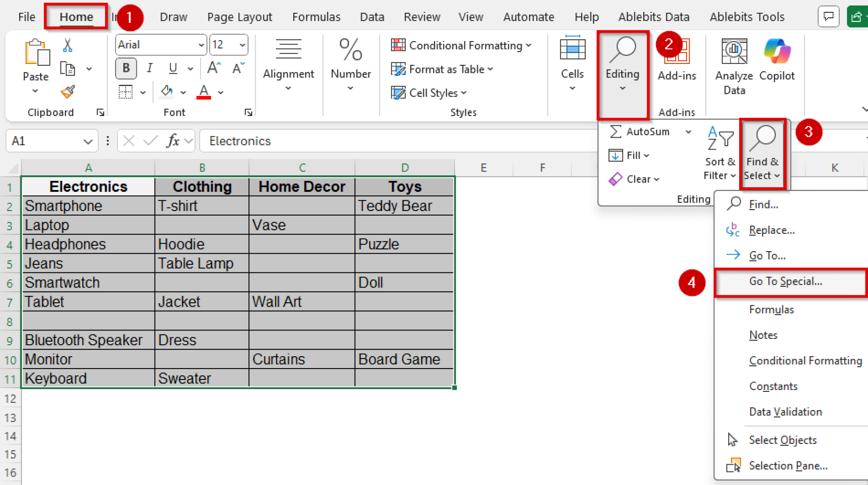Image resolution: width=868 pixels, height=485 pixels.
Task: Click inside the Name Box showing A1
Action: pos(42,141)
